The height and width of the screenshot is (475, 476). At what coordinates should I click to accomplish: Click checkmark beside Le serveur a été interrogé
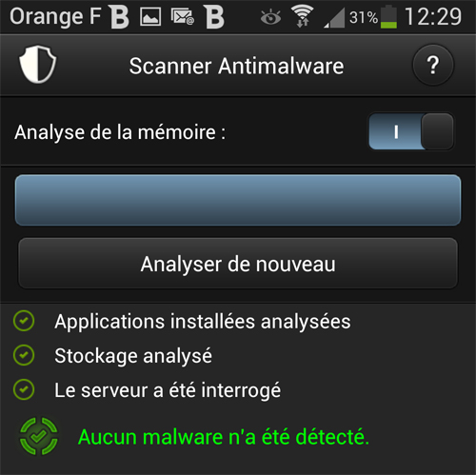[24, 389]
